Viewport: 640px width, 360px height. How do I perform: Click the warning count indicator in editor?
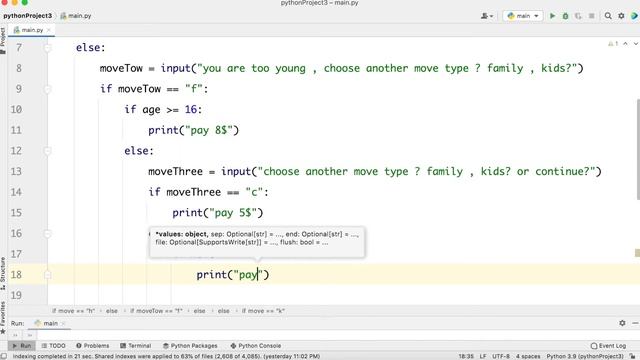pos(613,44)
